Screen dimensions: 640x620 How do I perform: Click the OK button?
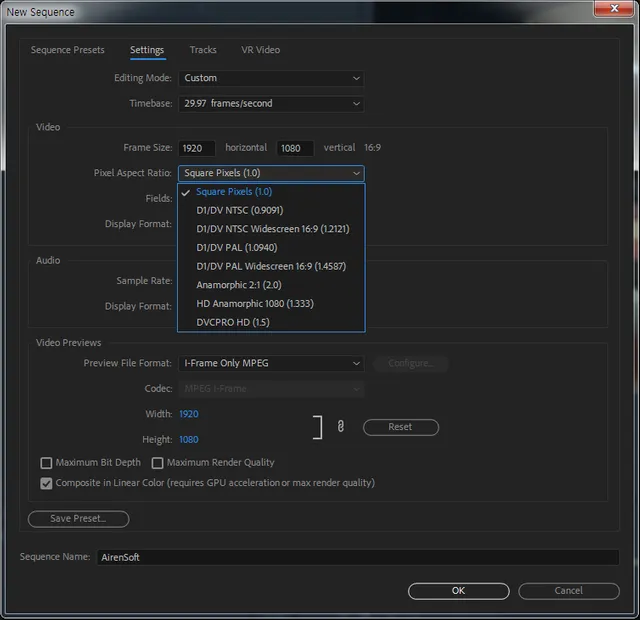(458, 591)
